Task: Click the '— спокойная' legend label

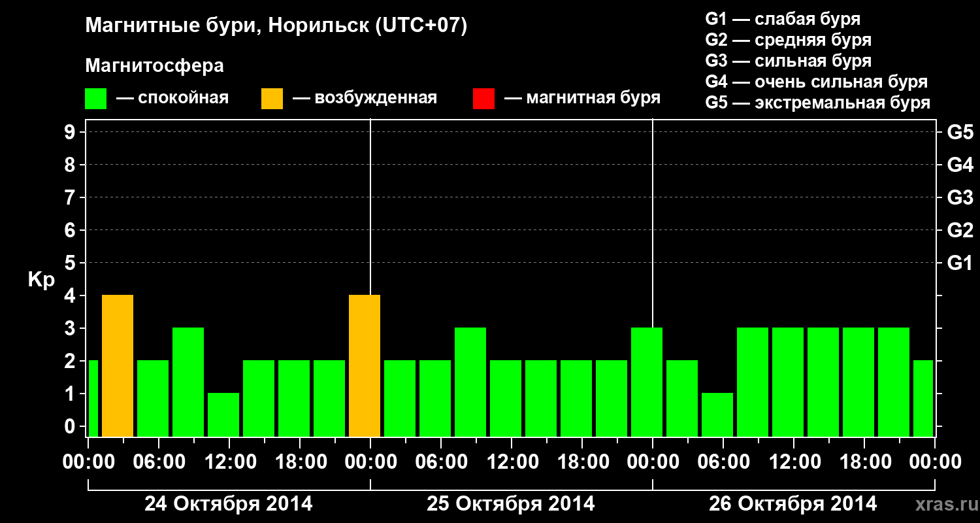Action: coord(172,99)
